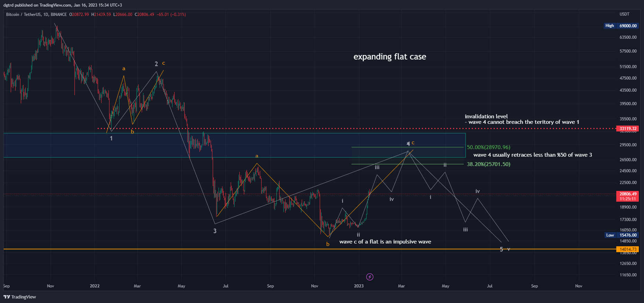The width and height of the screenshot is (644, 303).
Task: Click the orange 'b' label at the chart low
Action: [x=328, y=244]
